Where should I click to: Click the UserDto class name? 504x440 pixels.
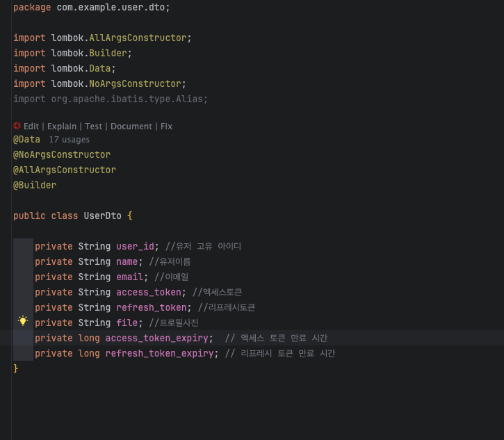pyautogui.click(x=102, y=215)
